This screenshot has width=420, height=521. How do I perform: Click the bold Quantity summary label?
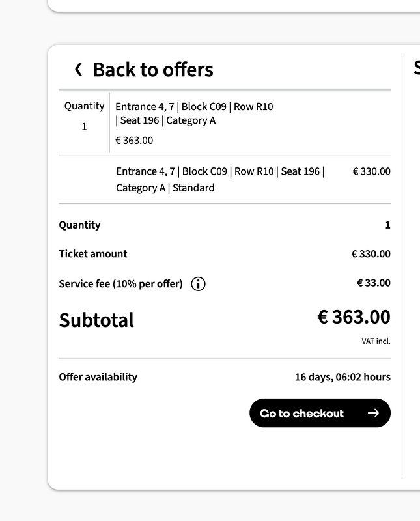pyautogui.click(x=79, y=225)
